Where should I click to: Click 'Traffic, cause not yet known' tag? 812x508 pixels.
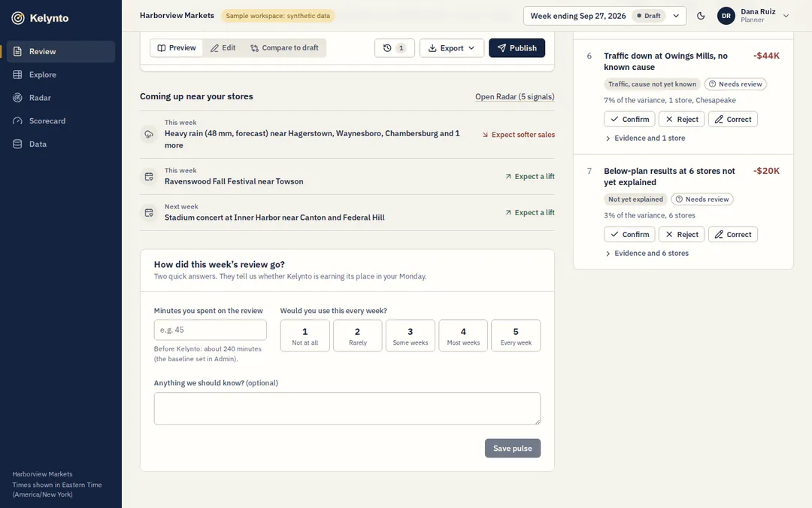[652, 84]
